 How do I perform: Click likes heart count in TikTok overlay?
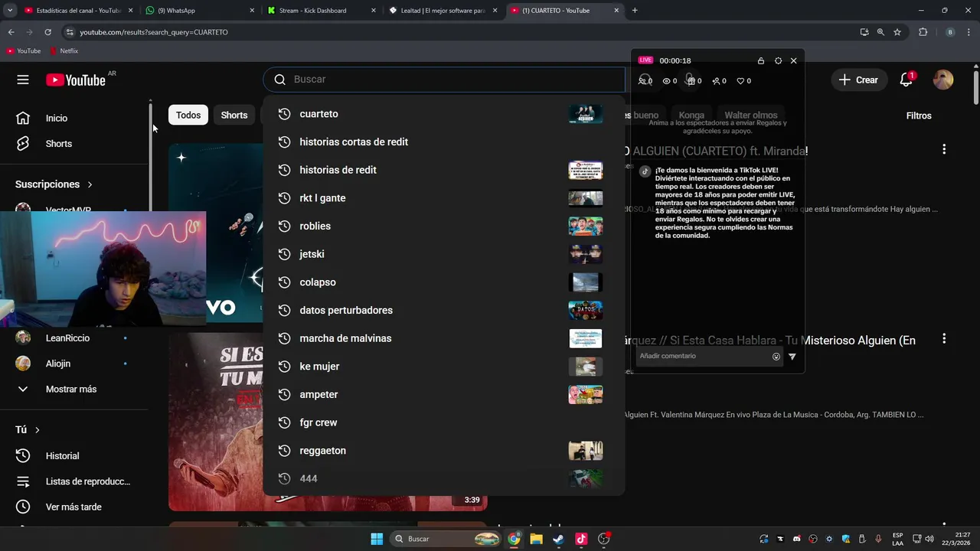point(743,80)
